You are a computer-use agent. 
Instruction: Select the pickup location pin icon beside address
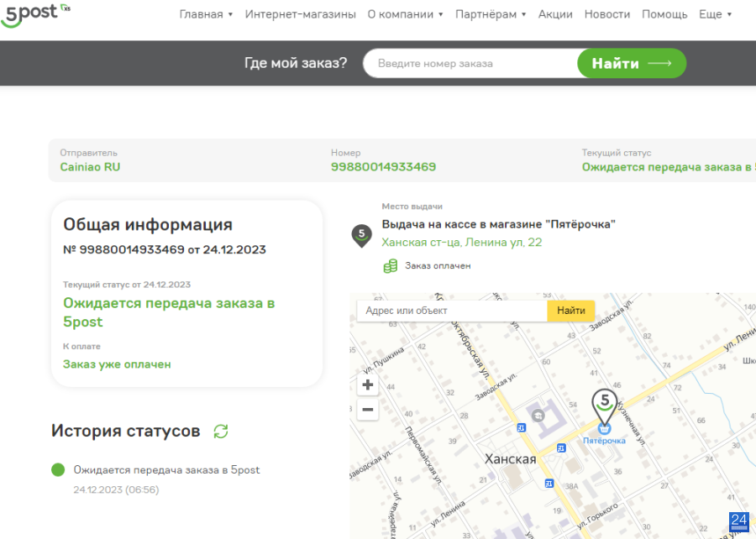(361, 236)
